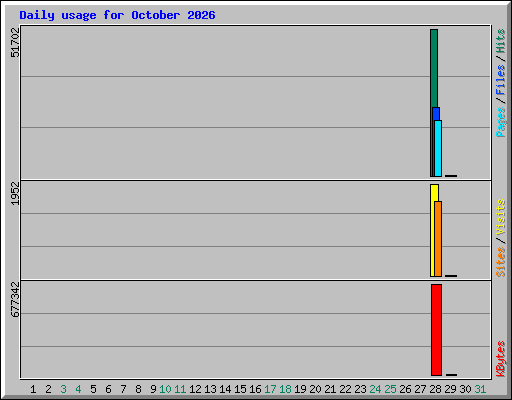Screen dimensions: 512x400
Task: Click day 29 marker in the Visits panel
Action: point(451,276)
